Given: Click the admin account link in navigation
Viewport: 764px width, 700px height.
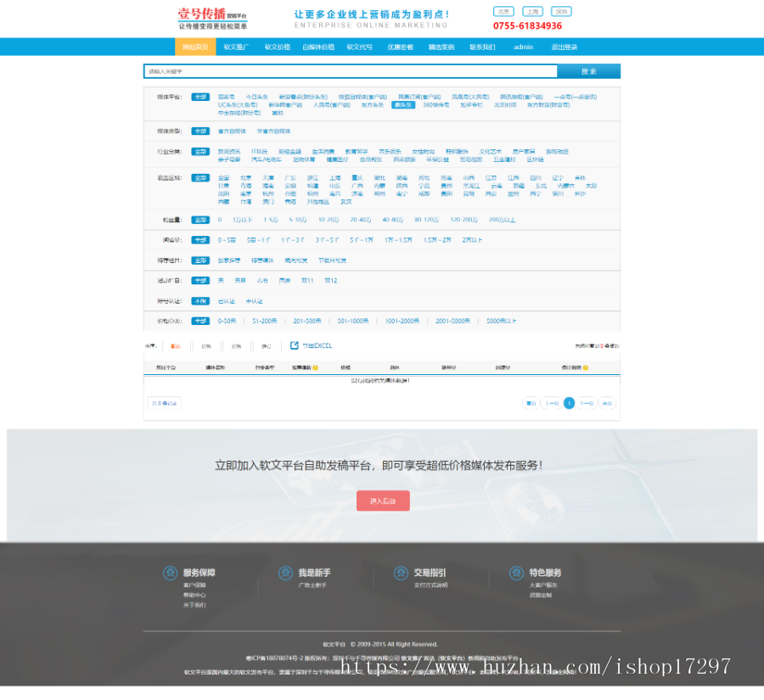Looking at the screenshot, I should click(523, 47).
